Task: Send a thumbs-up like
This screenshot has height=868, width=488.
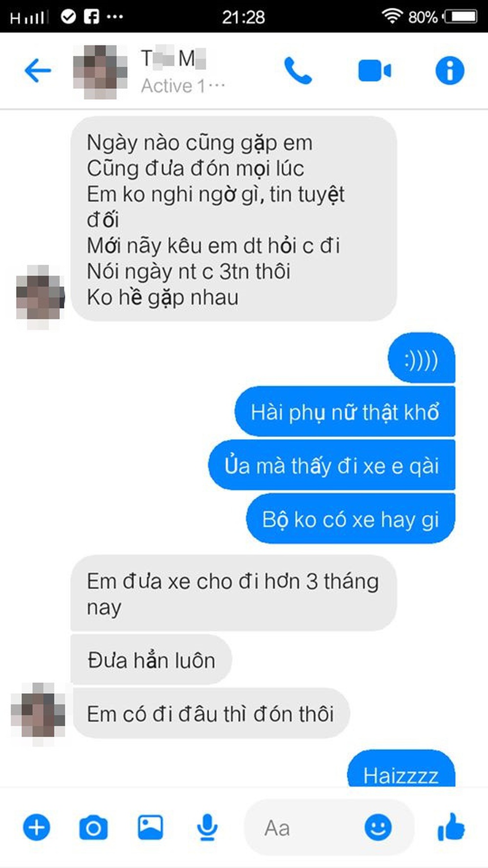Action: [451, 827]
